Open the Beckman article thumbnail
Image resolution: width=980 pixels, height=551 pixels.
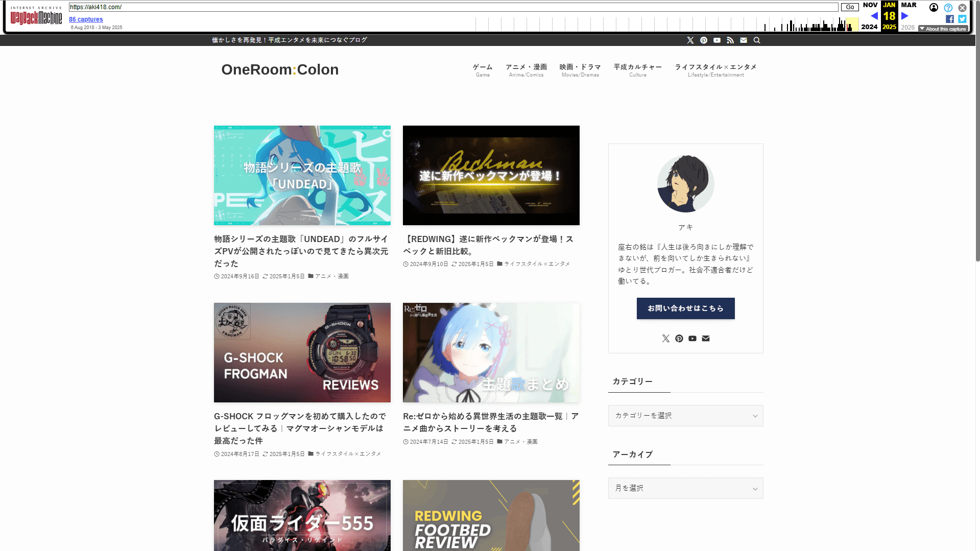(x=491, y=175)
